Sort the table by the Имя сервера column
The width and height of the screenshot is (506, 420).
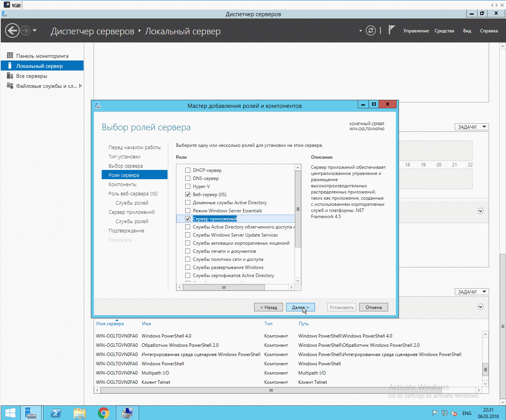(x=110, y=324)
